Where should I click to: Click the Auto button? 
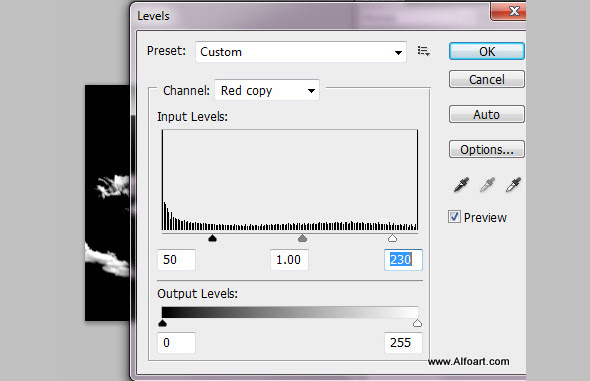[487, 114]
